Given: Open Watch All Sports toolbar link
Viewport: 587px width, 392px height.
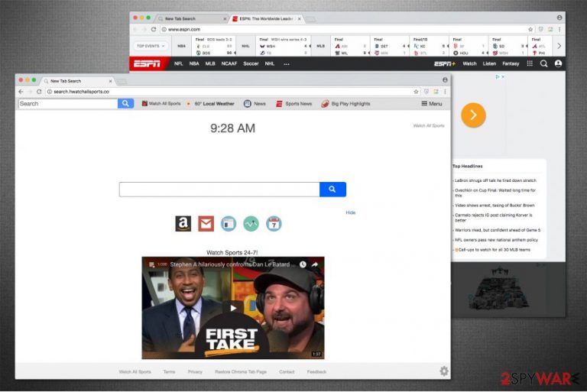Looking at the screenshot, I should 161,104.
